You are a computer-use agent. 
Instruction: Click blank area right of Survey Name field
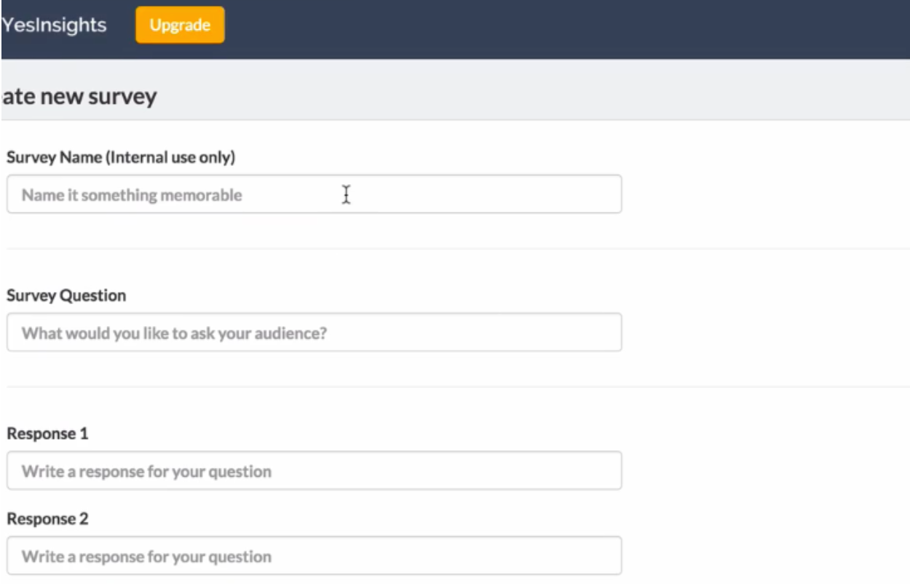pyautogui.click(x=764, y=194)
